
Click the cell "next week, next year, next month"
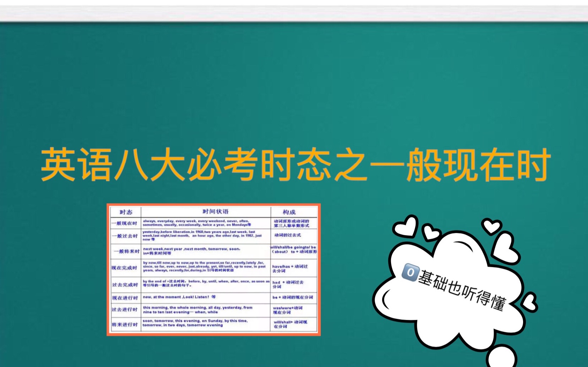pyautogui.click(x=206, y=251)
